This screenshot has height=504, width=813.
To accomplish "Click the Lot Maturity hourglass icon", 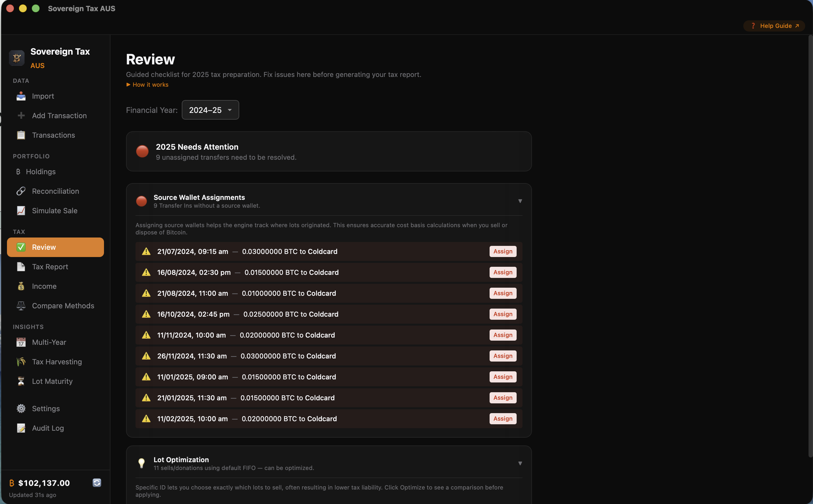I will (x=21, y=381).
